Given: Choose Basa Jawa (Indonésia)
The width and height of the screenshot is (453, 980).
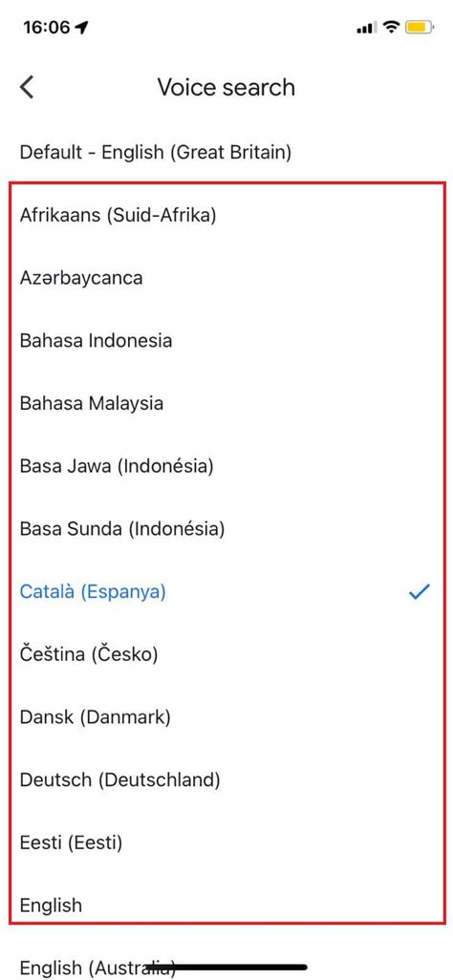Looking at the screenshot, I should (x=226, y=466).
